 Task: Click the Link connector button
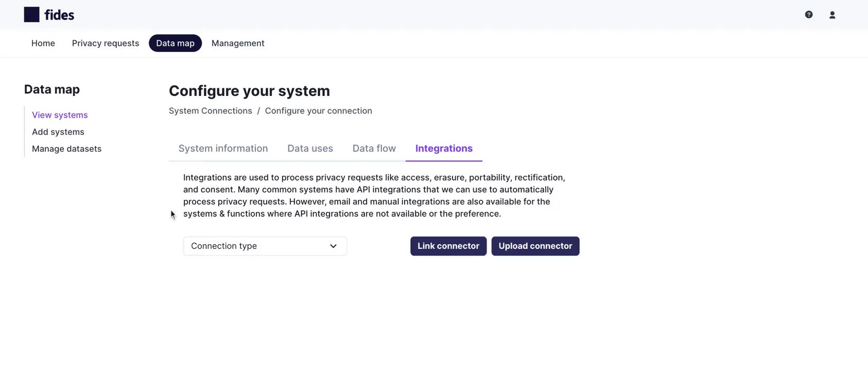448,246
